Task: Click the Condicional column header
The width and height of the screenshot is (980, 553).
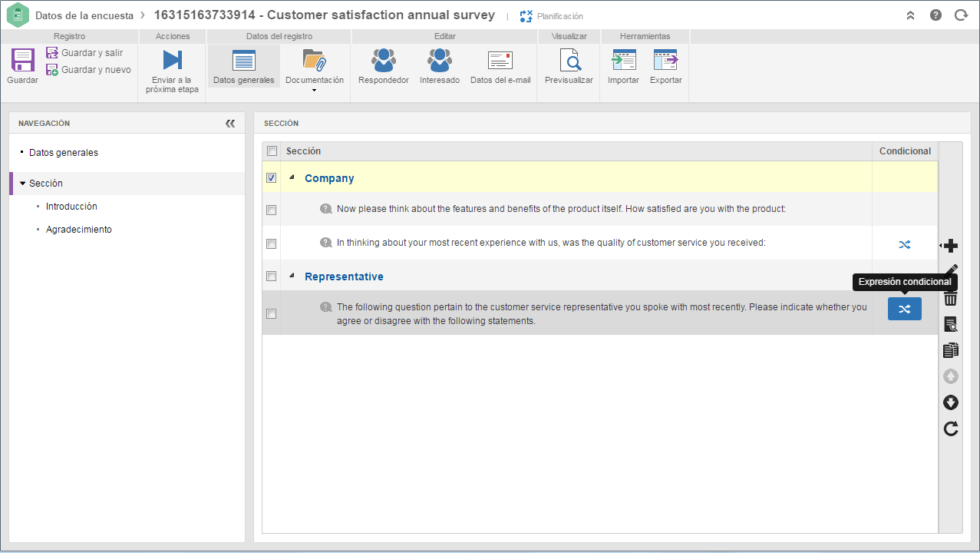Action: click(905, 151)
